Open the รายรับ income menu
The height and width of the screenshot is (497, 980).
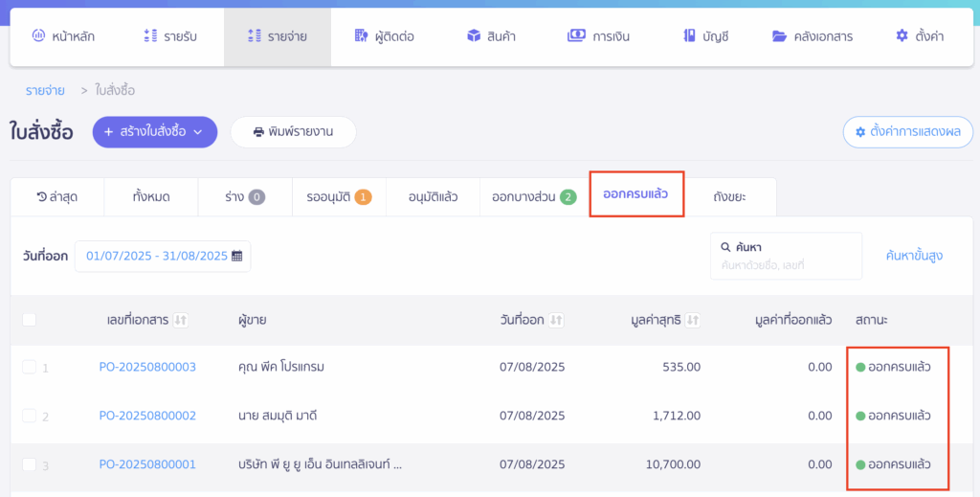coord(170,36)
